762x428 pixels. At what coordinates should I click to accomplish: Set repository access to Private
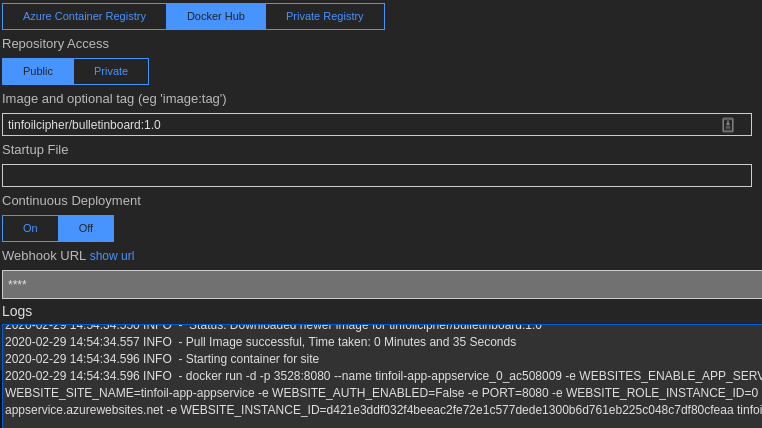tap(111, 71)
